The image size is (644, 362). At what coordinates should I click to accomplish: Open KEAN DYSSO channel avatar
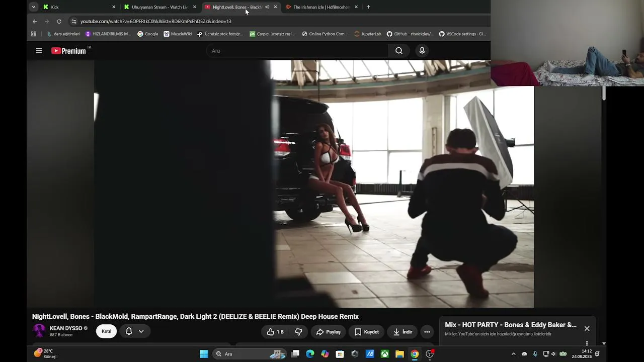39,331
